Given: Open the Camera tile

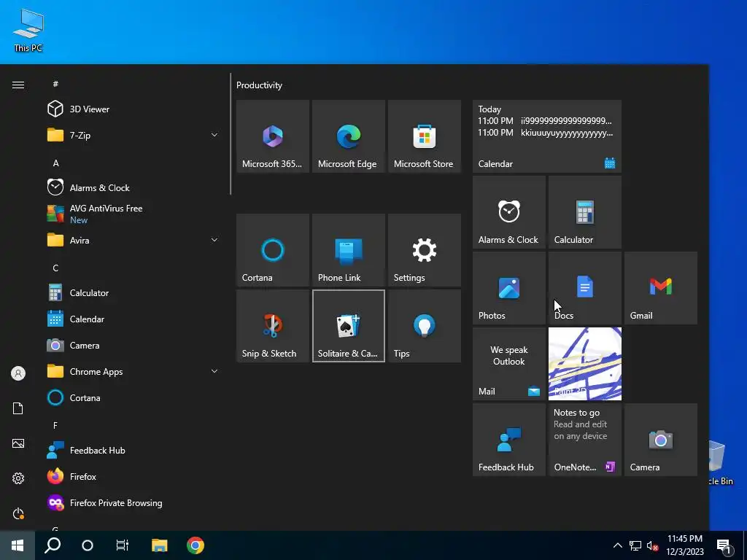Looking at the screenshot, I should (661, 440).
